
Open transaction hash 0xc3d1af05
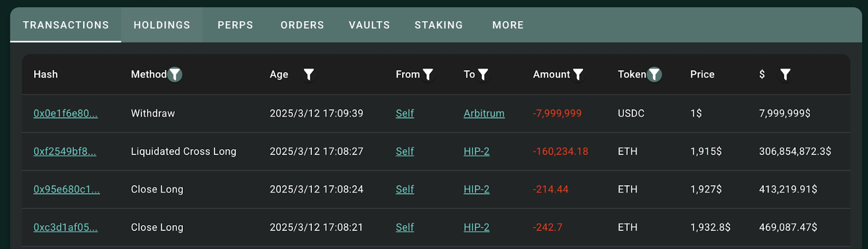(x=66, y=227)
